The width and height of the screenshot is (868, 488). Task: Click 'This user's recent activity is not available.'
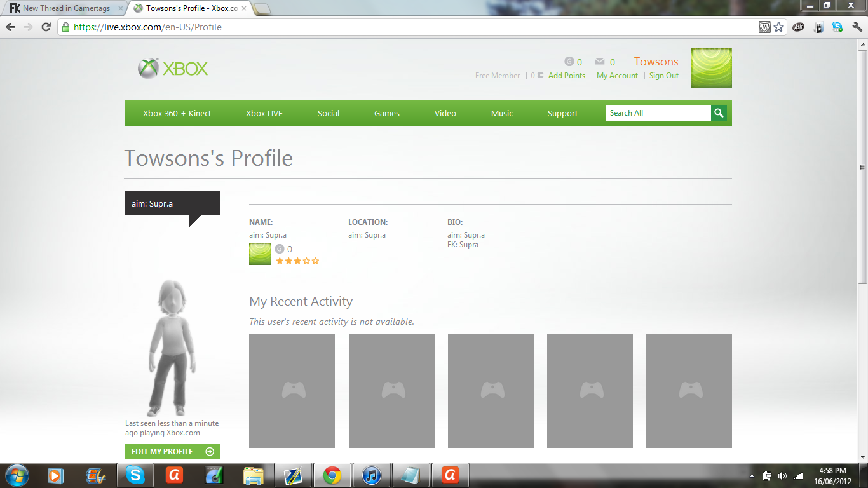point(332,322)
